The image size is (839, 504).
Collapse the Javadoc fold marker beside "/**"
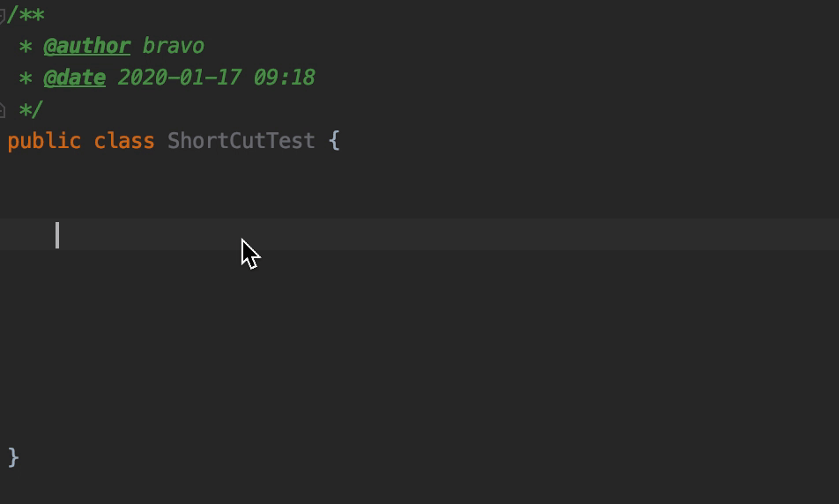[x=2, y=16]
